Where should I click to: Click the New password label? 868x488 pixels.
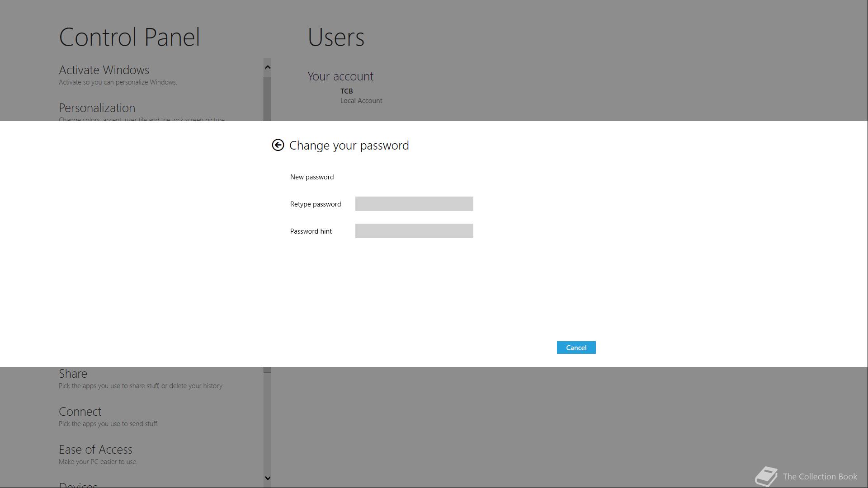(x=312, y=177)
